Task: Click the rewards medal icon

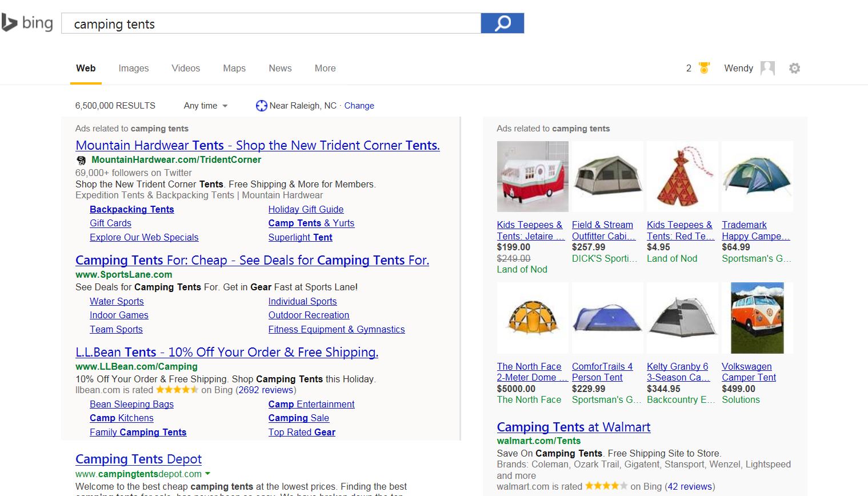Action: (704, 68)
